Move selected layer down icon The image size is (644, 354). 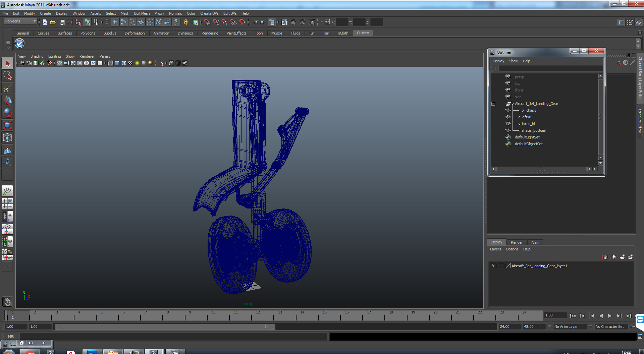click(613, 257)
